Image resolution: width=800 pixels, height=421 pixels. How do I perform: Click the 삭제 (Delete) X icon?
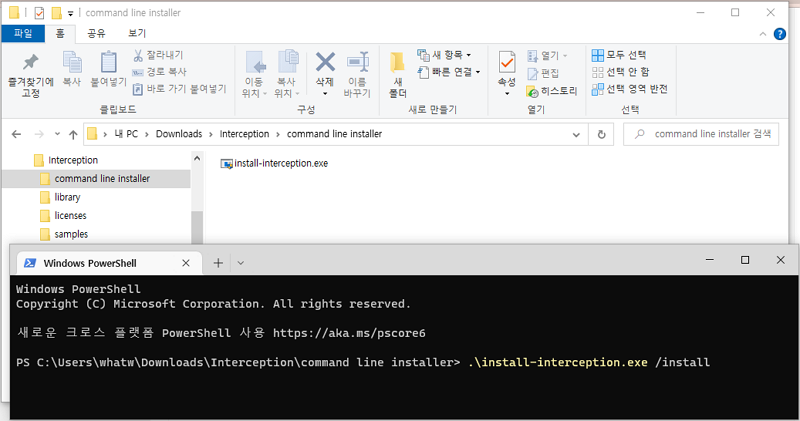pos(324,62)
